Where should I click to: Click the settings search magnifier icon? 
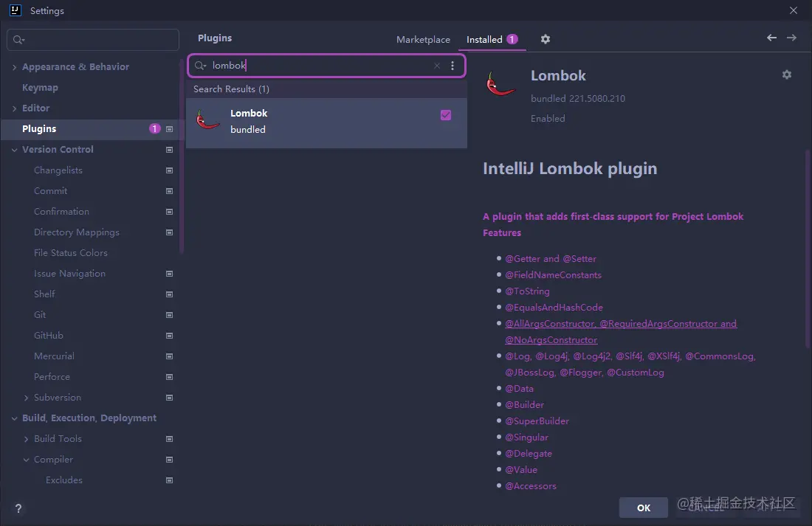[x=18, y=40]
